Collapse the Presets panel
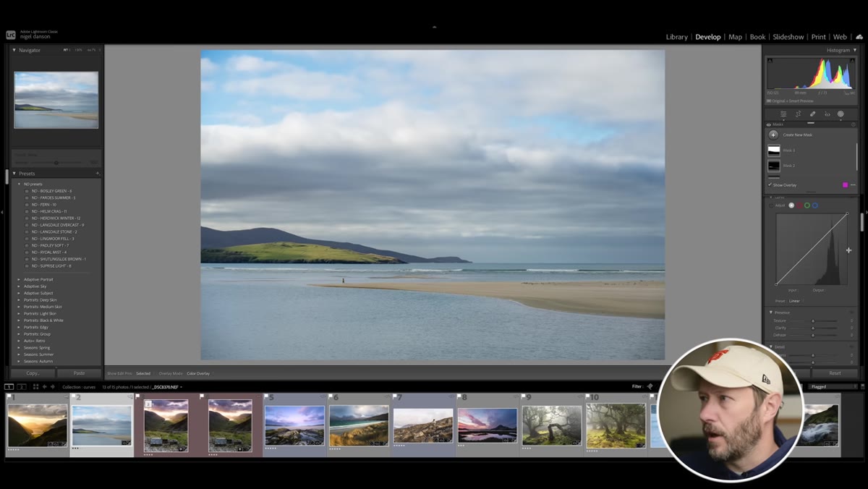 [14, 174]
